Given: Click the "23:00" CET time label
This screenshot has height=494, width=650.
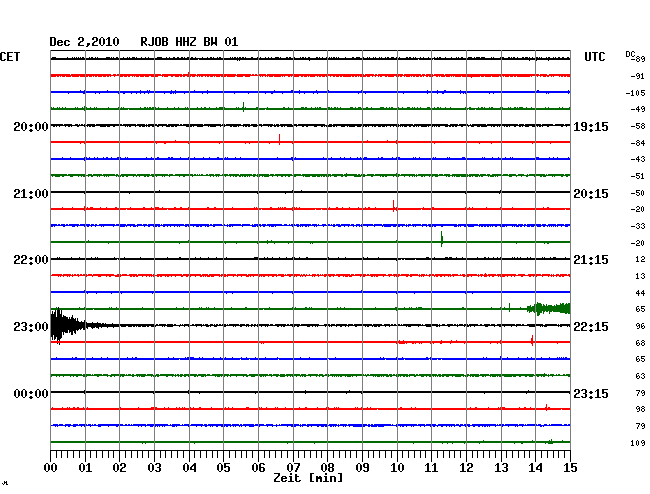Looking at the screenshot, I should click(x=31, y=327).
